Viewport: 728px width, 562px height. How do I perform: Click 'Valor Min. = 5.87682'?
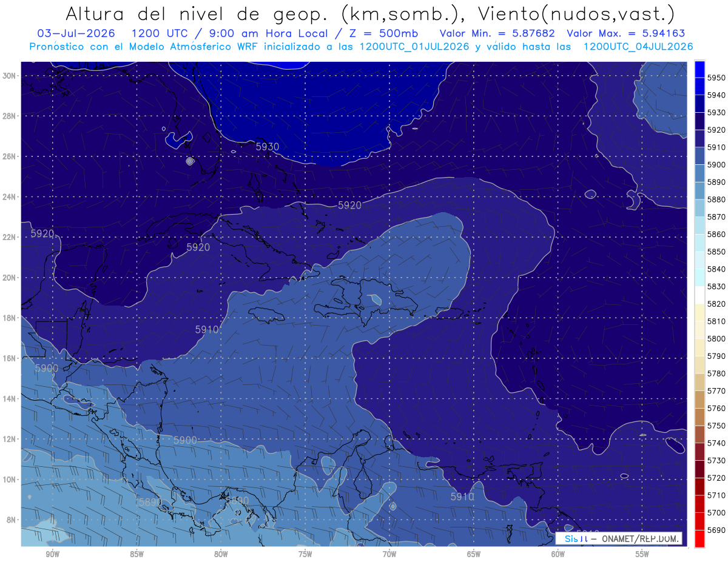pyautogui.click(x=497, y=33)
